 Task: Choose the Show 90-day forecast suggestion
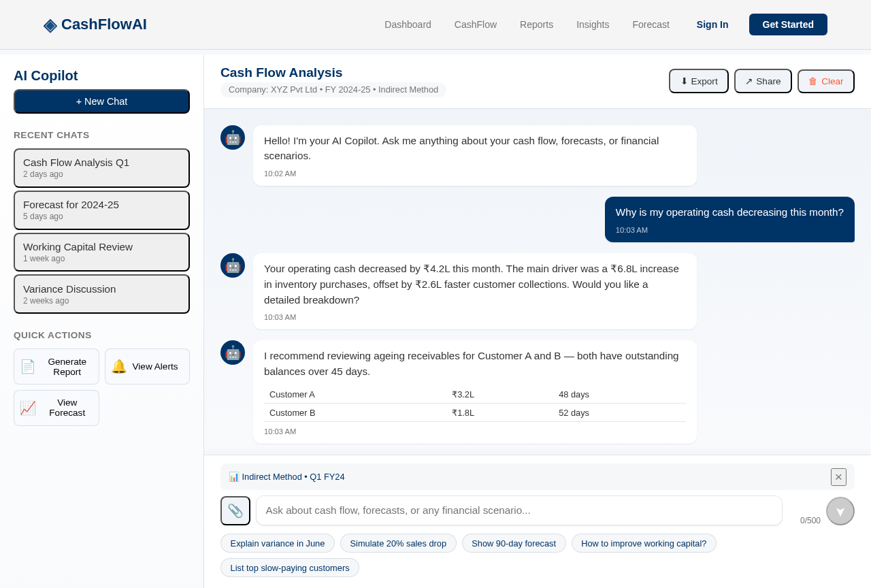tap(514, 543)
